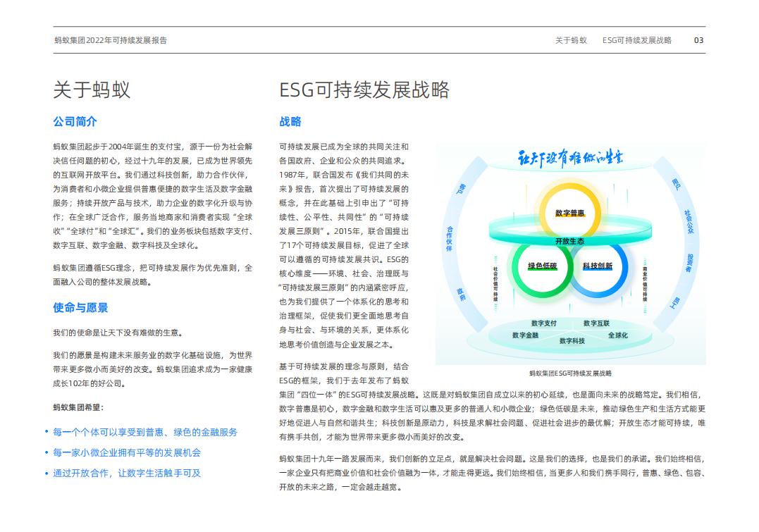Click the header report title 蚂蚁集团2022年可持续发展报告
The image size is (759, 532).
pos(111,40)
